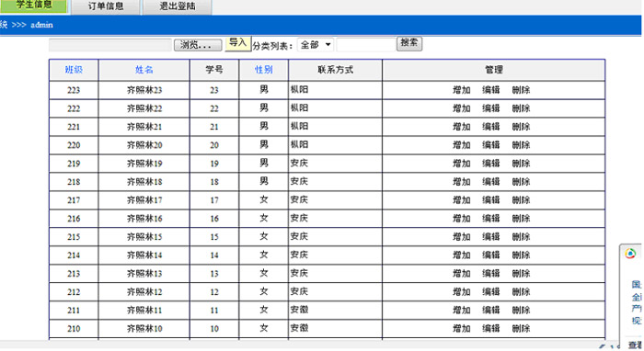Viewport: 644px width, 351px height.
Task: Sort by the 班级 column header
Action: point(74,70)
